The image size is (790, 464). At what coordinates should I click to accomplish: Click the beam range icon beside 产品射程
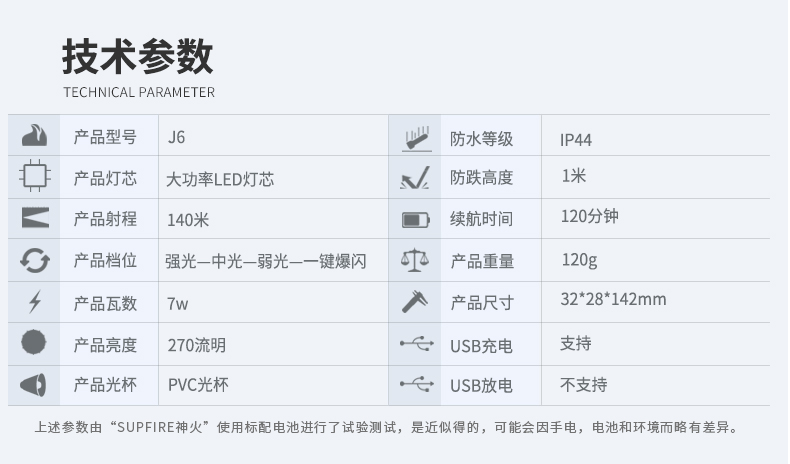point(35,218)
